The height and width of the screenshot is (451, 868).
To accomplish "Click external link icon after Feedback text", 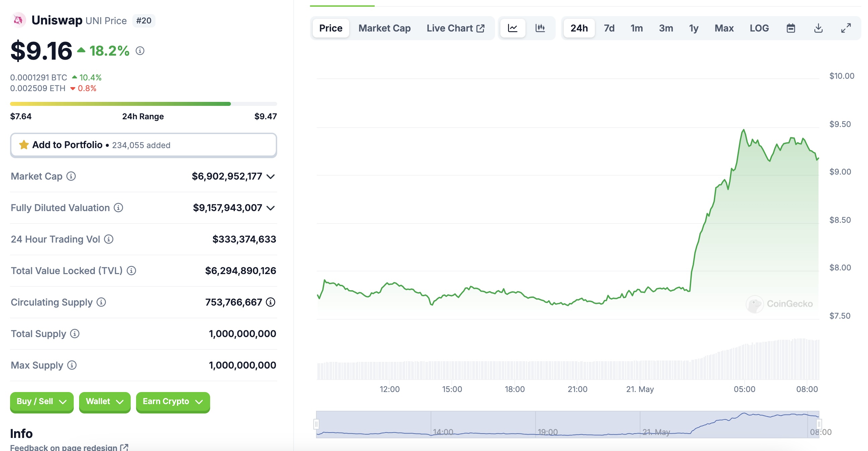I will (x=124, y=447).
